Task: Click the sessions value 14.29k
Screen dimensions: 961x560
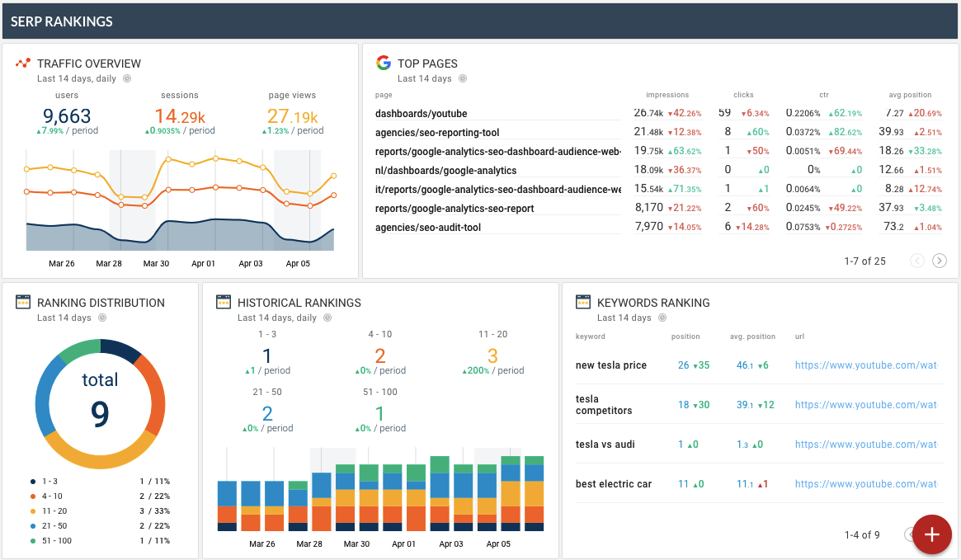Action: tap(180, 115)
